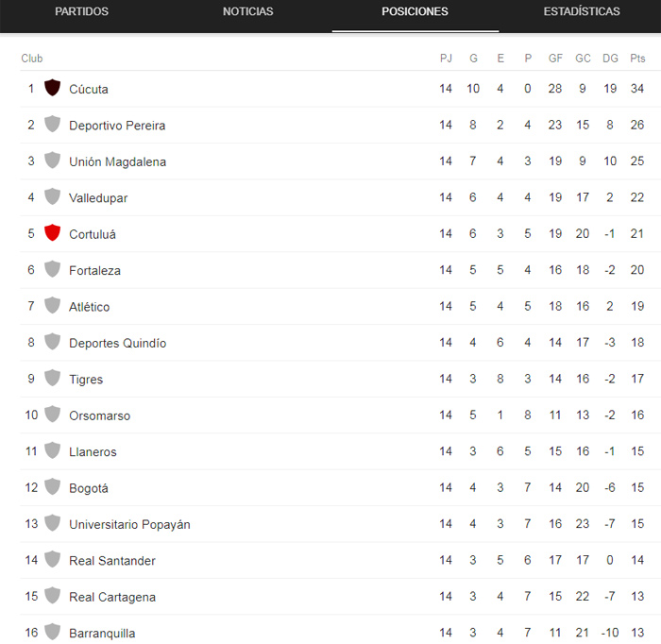
Task: Select the Estadísticas tab
Action: 582,12
